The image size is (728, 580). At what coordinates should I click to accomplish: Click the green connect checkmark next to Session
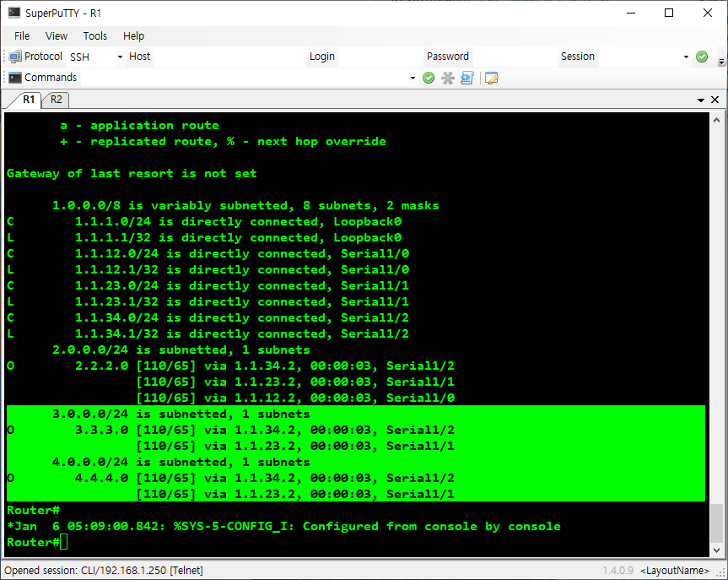[x=702, y=57]
